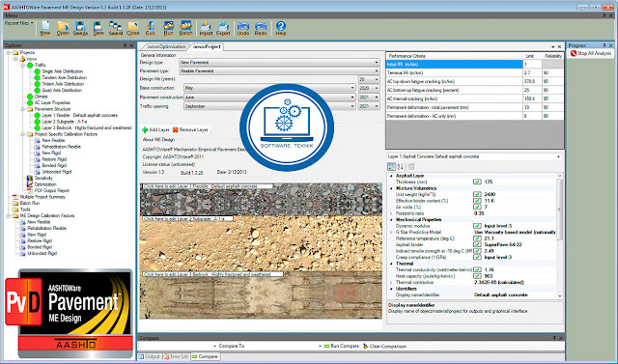Switch to the novo:Optimization tab
This screenshot has width=618, height=364.
coord(167,46)
